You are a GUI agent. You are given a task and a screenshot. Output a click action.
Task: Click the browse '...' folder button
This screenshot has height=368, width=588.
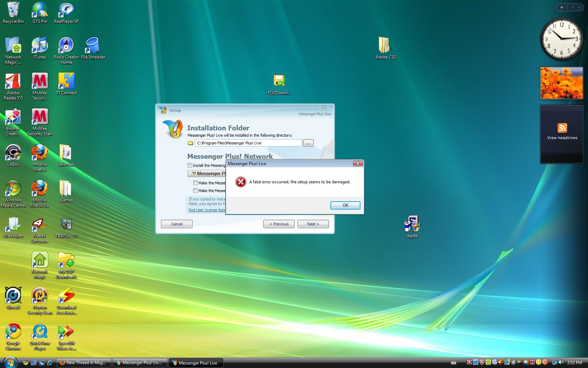308,143
